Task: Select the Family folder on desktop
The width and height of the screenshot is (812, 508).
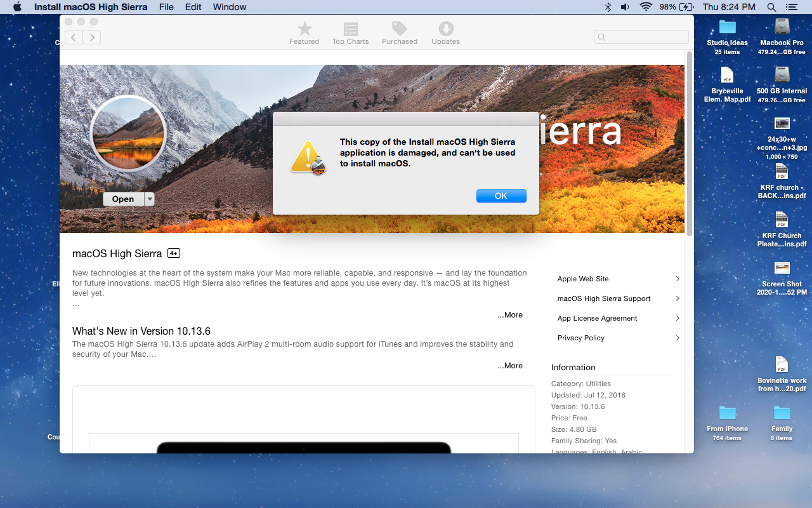Action: tap(782, 423)
